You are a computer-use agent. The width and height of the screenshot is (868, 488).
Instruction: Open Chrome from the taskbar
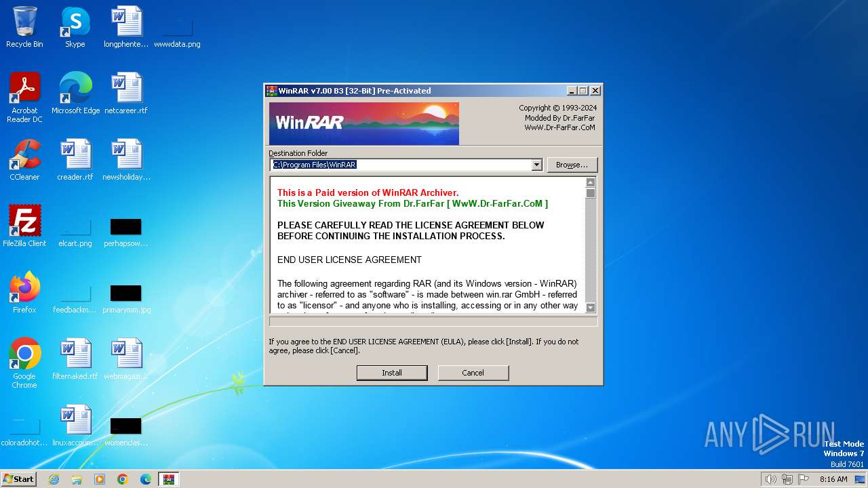(123, 479)
